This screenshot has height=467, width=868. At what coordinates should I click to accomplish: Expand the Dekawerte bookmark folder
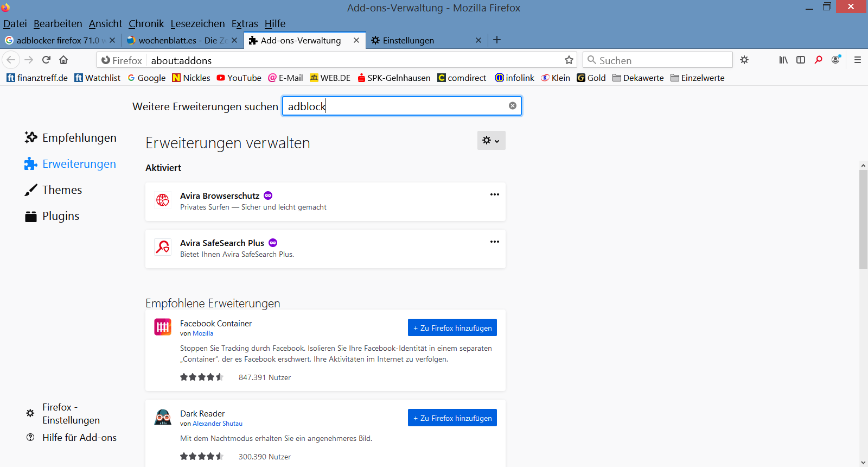[x=638, y=78]
